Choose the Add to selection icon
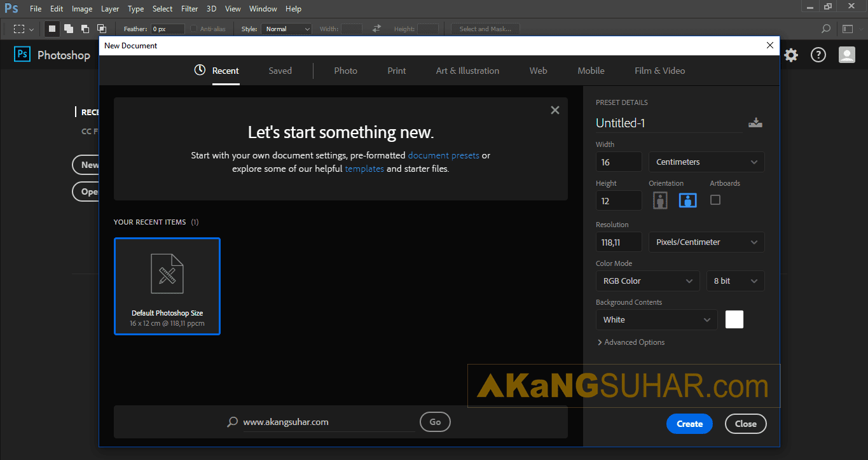This screenshot has height=460, width=868. (x=68, y=29)
